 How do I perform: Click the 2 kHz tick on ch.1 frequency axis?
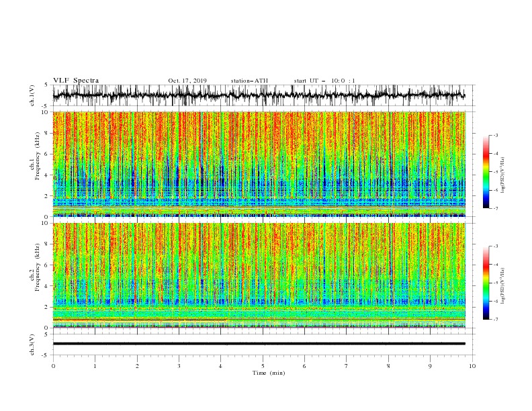tap(47, 196)
